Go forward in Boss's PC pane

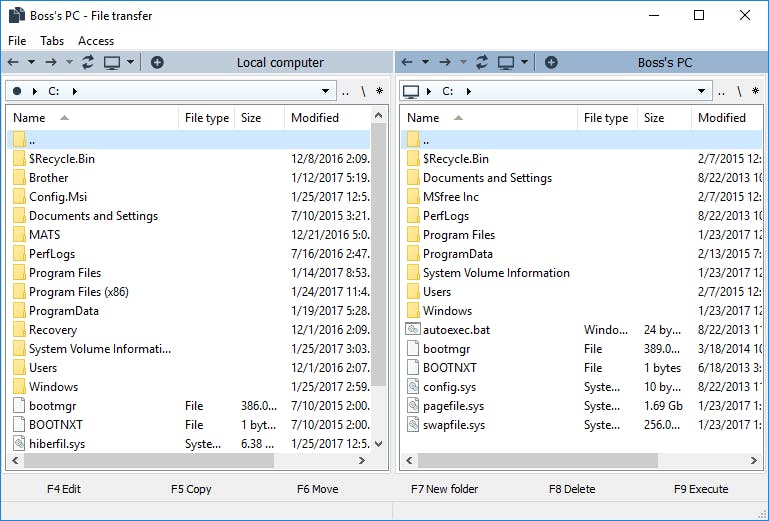pyautogui.click(x=445, y=62)
